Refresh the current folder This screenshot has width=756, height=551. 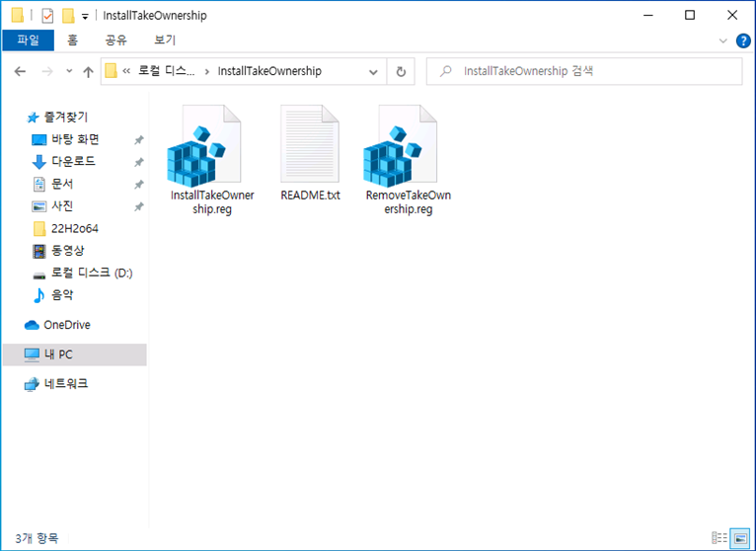tap(401, 72)
